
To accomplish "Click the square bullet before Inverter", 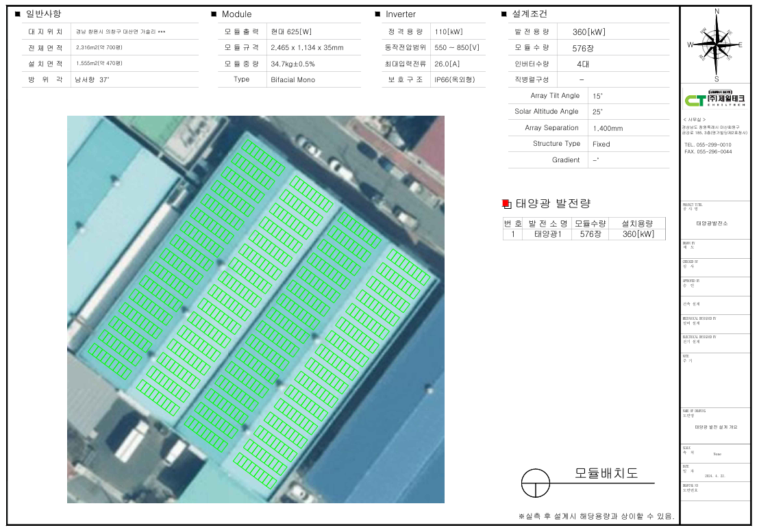I will point(377,14).
